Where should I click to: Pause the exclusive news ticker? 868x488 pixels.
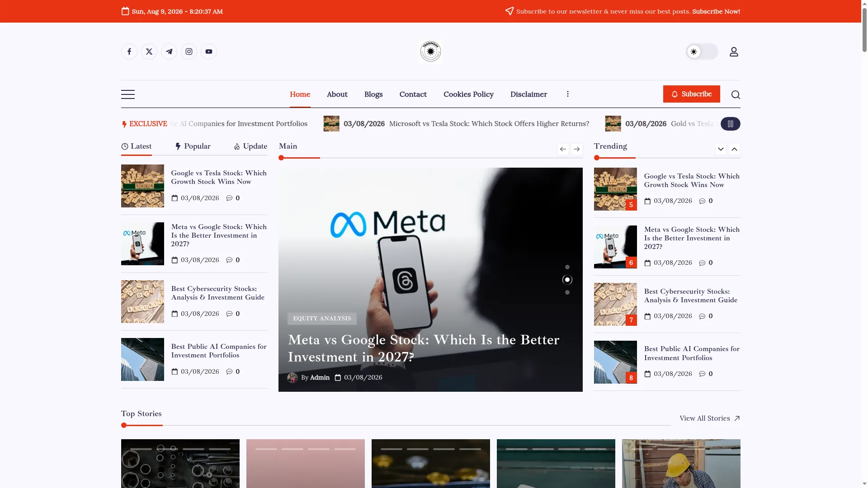tap(731, 124)
